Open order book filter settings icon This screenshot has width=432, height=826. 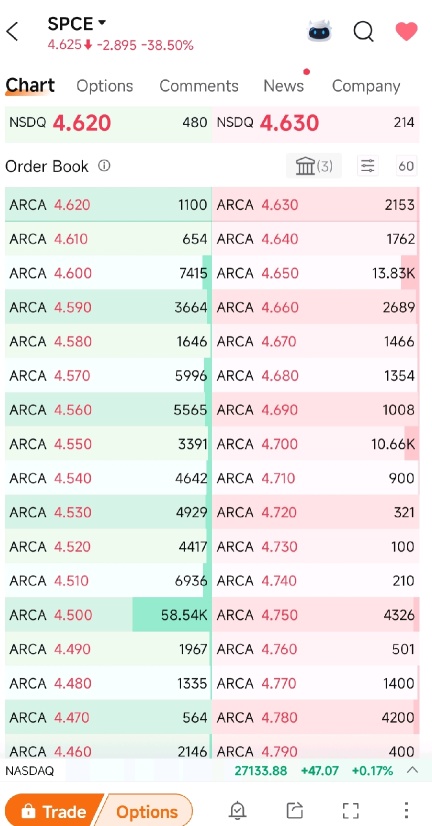(x=367, y=166)
